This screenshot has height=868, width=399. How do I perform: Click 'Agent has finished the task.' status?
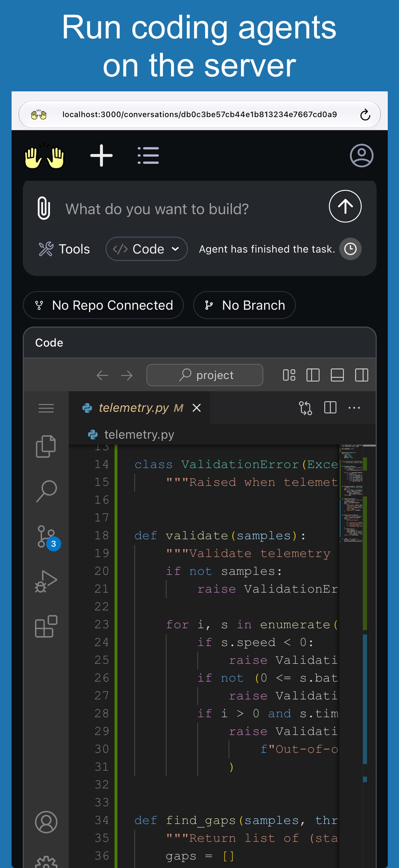click(x=267, y=249)
